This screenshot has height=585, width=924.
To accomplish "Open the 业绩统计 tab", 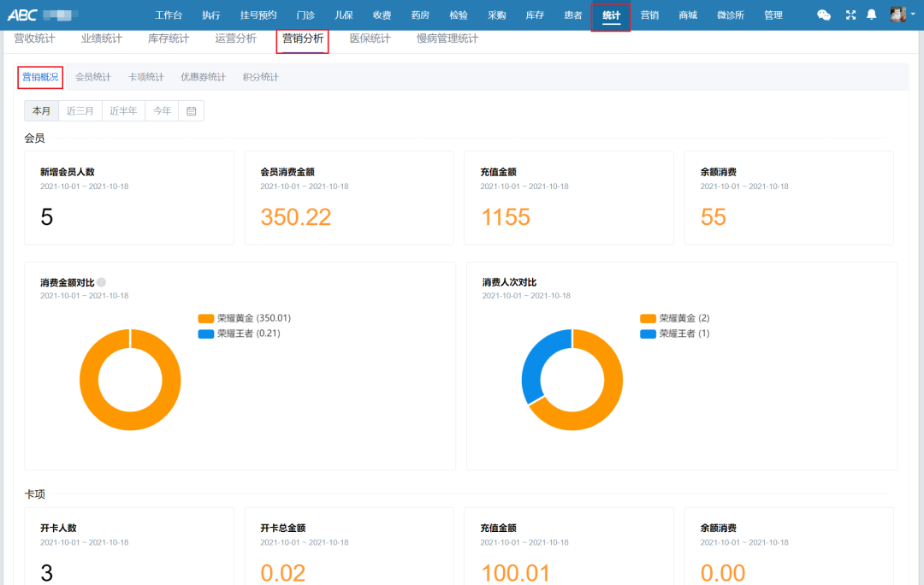I will click(102, 38).
